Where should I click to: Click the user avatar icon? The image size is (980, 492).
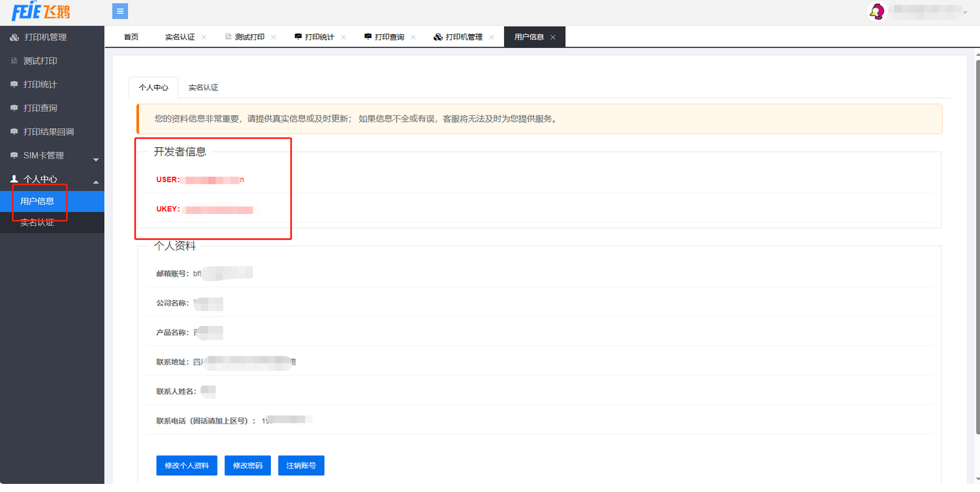point(876,11)
